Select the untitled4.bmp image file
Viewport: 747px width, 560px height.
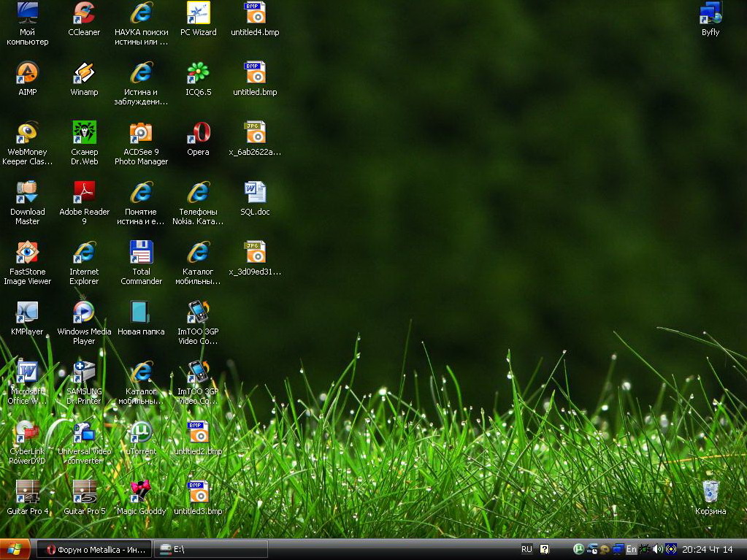click(255, 13)
